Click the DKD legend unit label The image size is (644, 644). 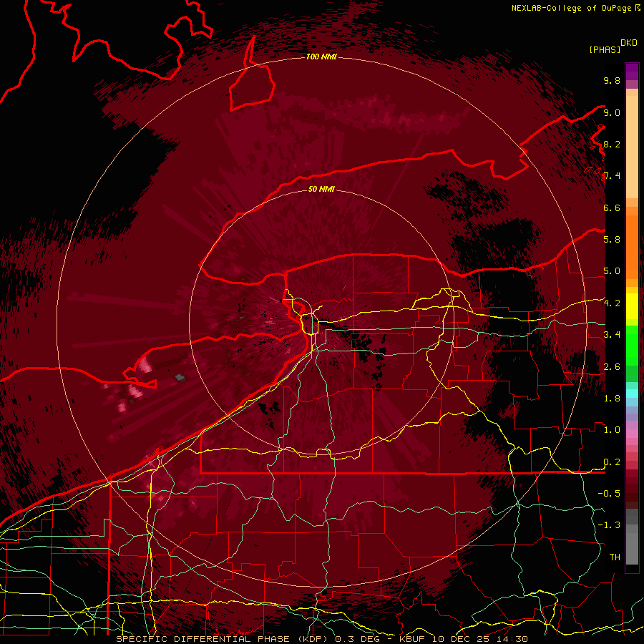pos(629,43)
